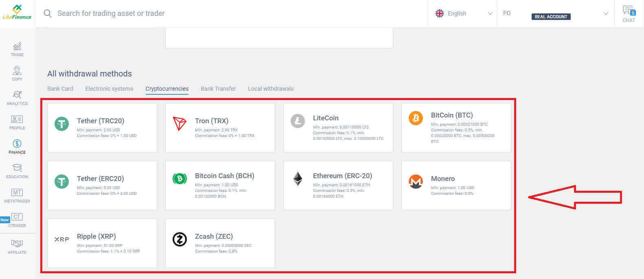This screenshot has height=279, width=644.
Task: Click the Tron TRX logo icon
Action: pyautogui.click(x=180, y=124)
